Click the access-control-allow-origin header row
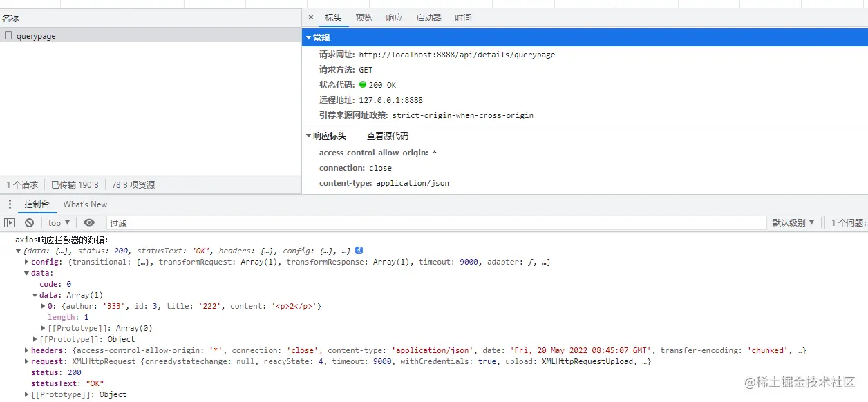Viewport: 868px width, 402px height. point(378,153)
